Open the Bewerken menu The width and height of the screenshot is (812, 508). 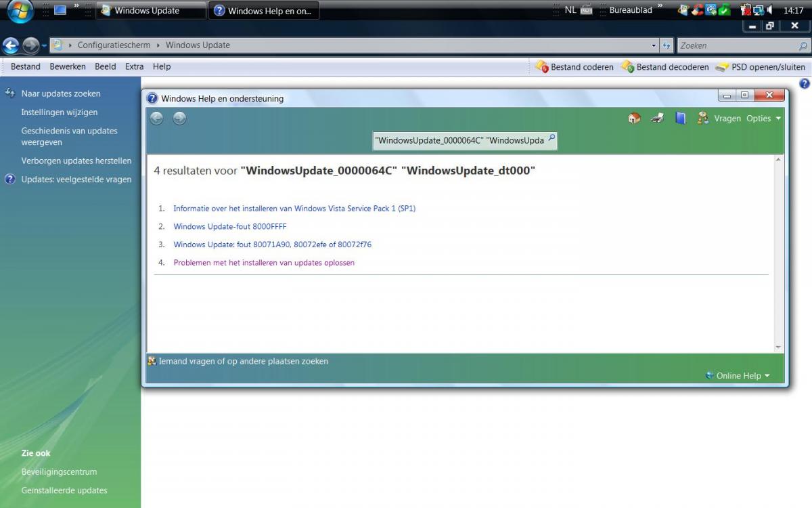click(x=68, y=66)
